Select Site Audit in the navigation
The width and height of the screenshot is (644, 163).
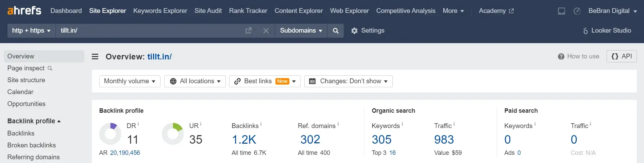click(x=208, y=11)
